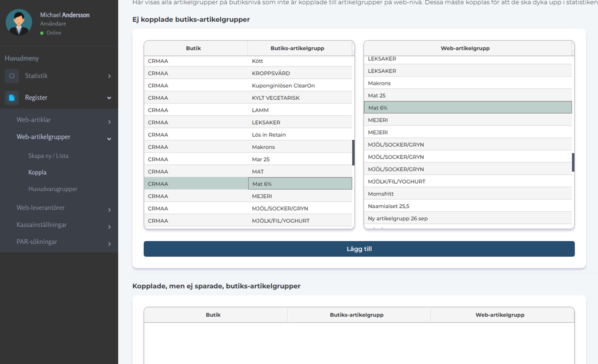Open the Huvudvarugrupper menu item

click(53, 189)
